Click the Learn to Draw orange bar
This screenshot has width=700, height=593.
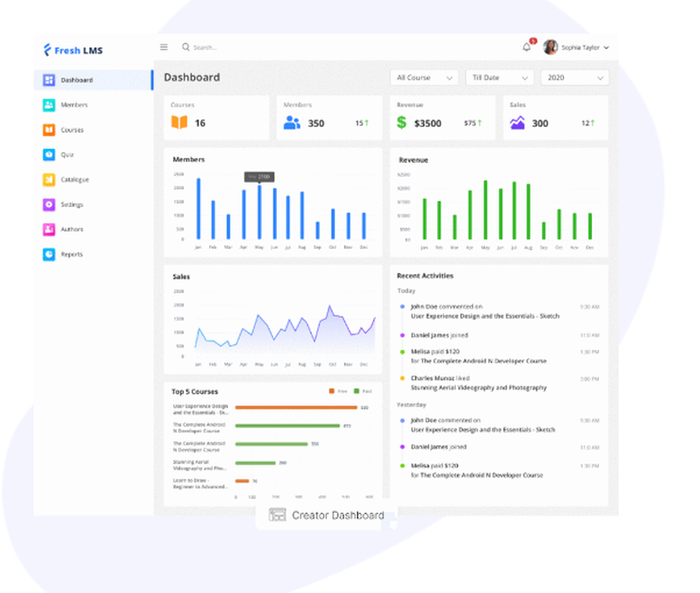242,481
